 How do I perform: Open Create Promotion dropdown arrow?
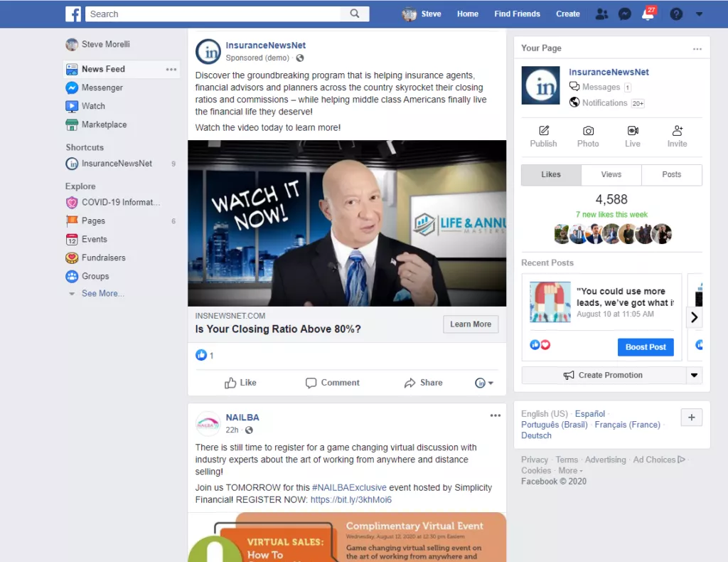click(694, 376)
